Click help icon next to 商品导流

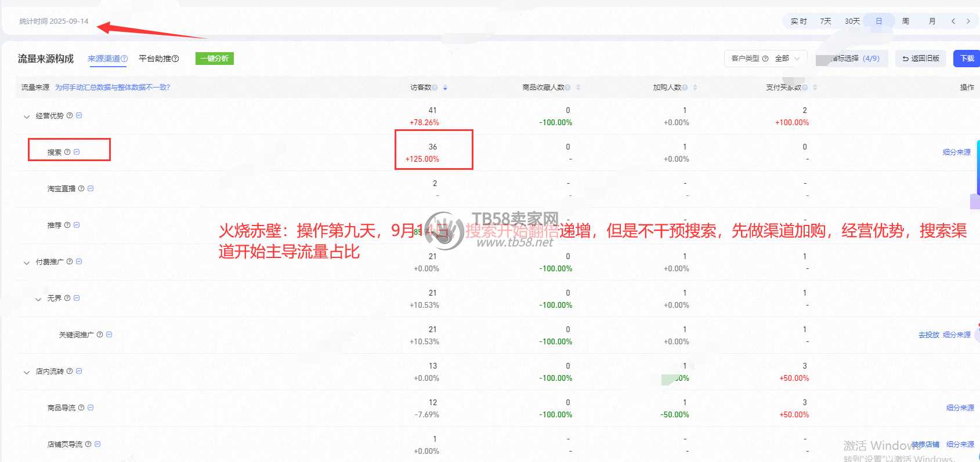tap(81, 408)
